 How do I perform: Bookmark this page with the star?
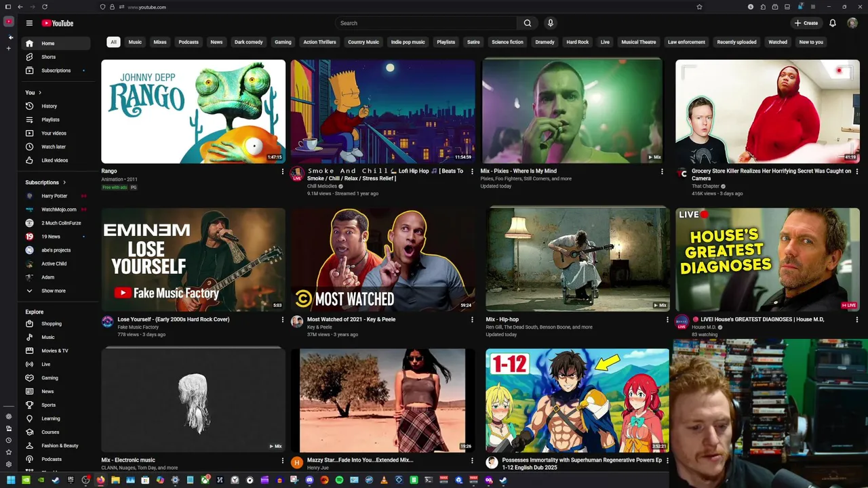[699, 7]
